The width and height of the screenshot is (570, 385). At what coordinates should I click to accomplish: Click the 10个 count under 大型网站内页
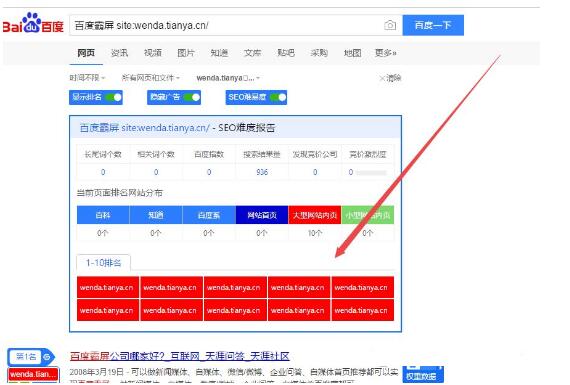(x=315, y=233)
